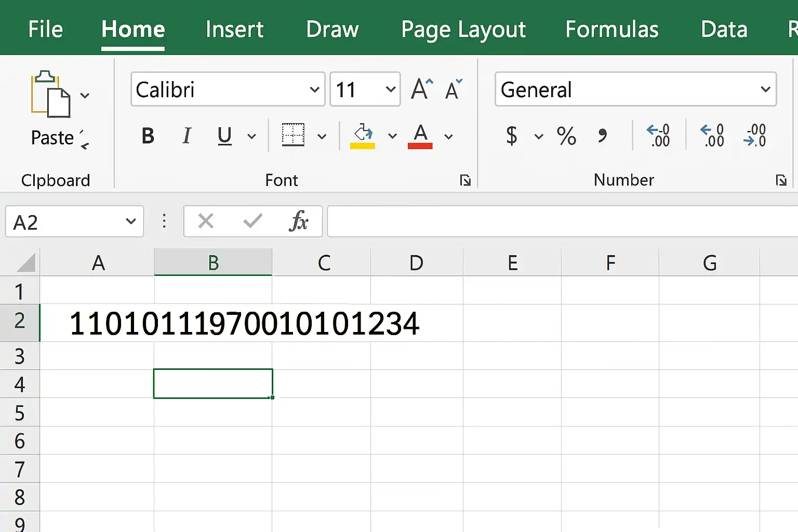Click the formula bar input field
This screenshot has height=532, width=798.
coord(563,221)
